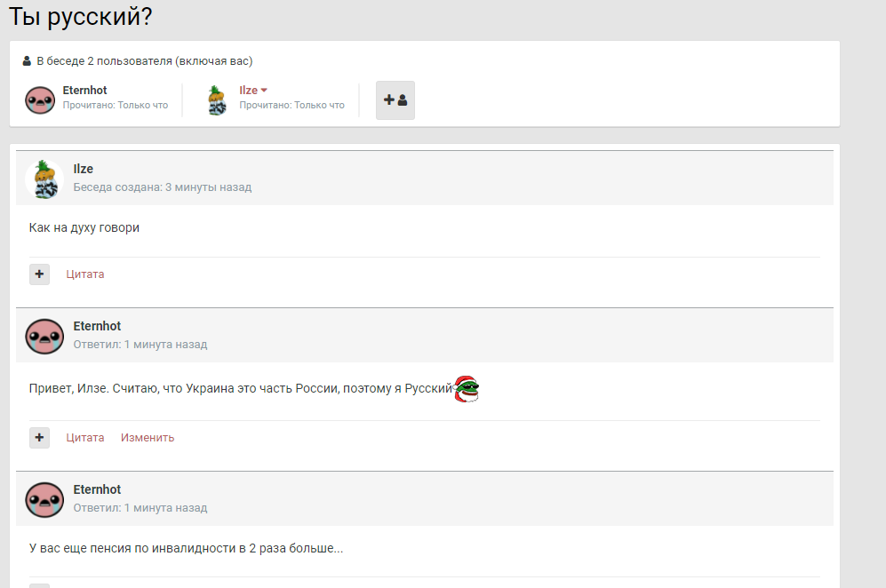Open the Eternhot author name in the third message
Viewport: 886px width, 588px height.
[x=97, y=490]
